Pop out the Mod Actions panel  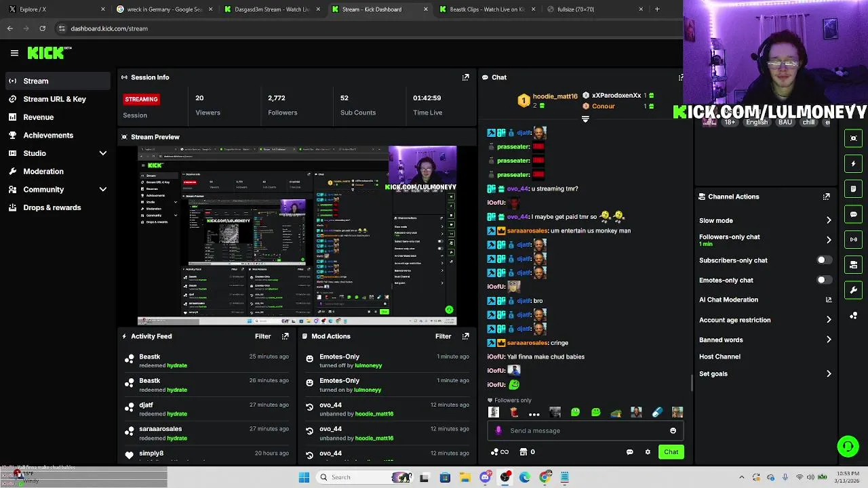click(x=465, y=336)
